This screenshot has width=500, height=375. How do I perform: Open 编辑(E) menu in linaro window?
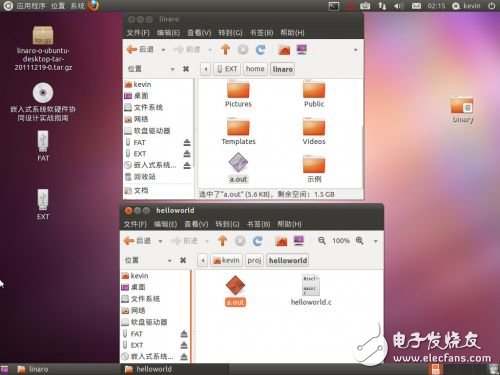168,33
